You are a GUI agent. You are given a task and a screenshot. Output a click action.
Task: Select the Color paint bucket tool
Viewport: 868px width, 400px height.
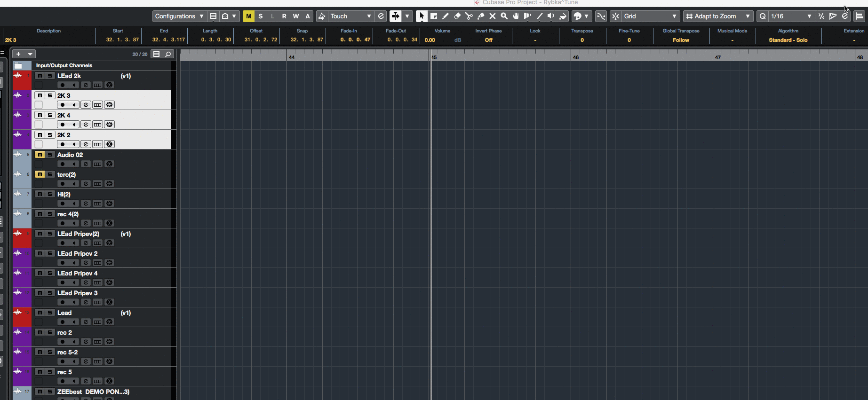pyautogui.click(x=563, y=16)
